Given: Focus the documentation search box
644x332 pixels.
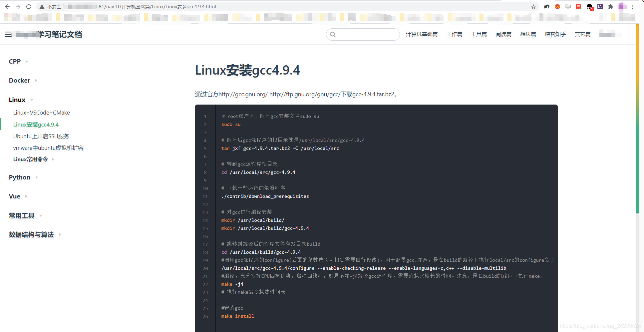Looking at the screenshot, I should tap(363, 34).
